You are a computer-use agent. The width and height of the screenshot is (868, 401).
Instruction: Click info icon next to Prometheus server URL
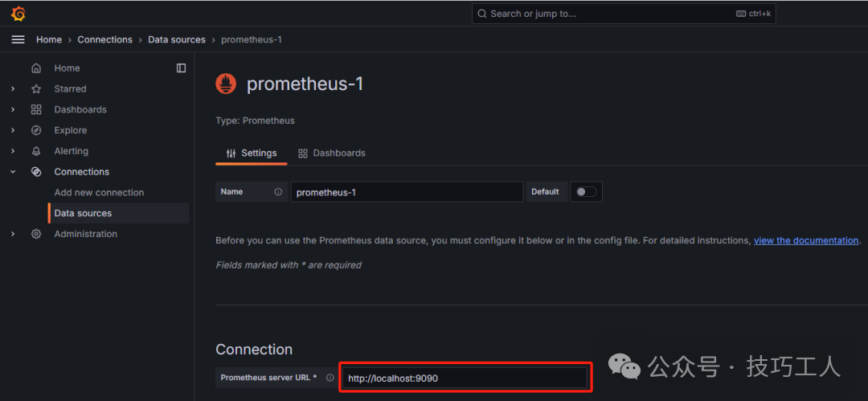[x=330, y=378]
